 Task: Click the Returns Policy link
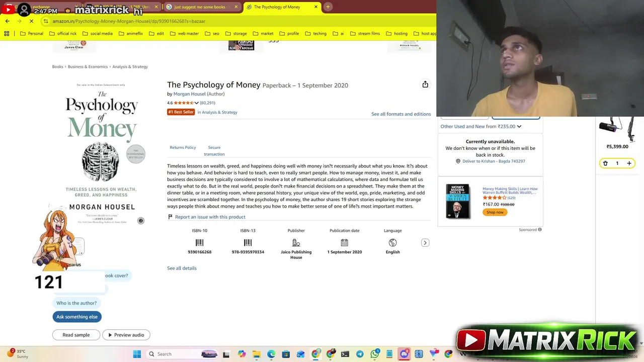click(183, 148)
